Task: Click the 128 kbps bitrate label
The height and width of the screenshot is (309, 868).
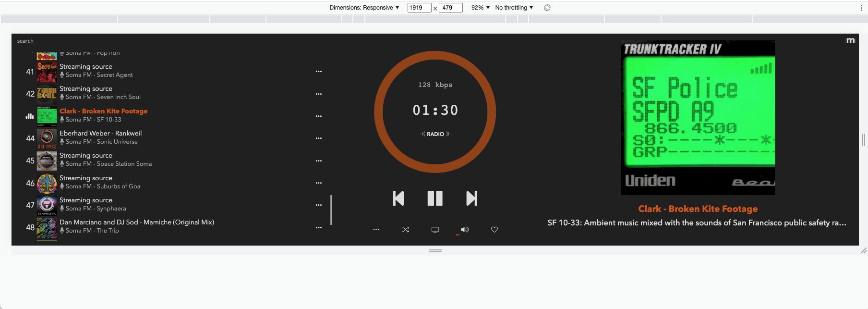Action: tap(435, 85)
